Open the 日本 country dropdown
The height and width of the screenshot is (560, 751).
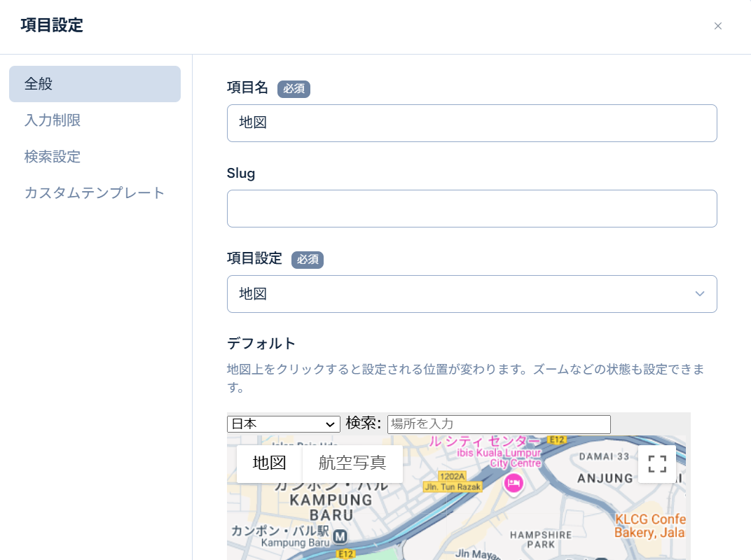(x=283, y=423)
